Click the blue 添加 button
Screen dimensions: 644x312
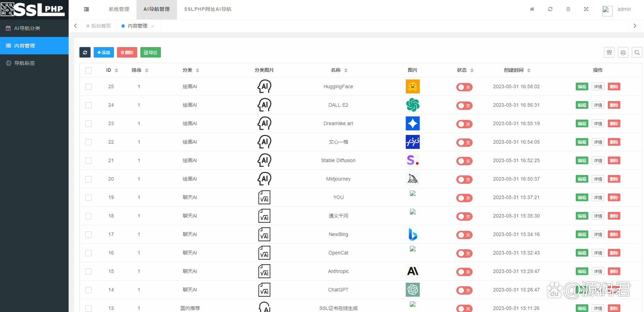[x=104, y=52]
